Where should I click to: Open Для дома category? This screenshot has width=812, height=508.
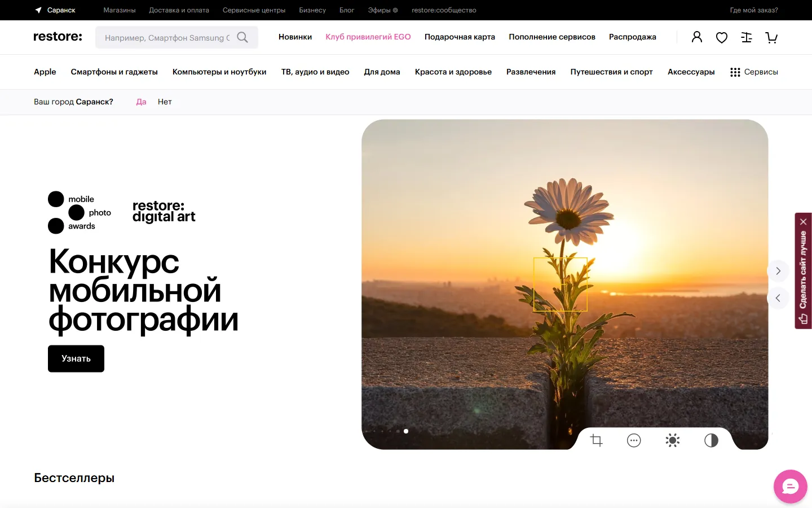tap(382, 72)
